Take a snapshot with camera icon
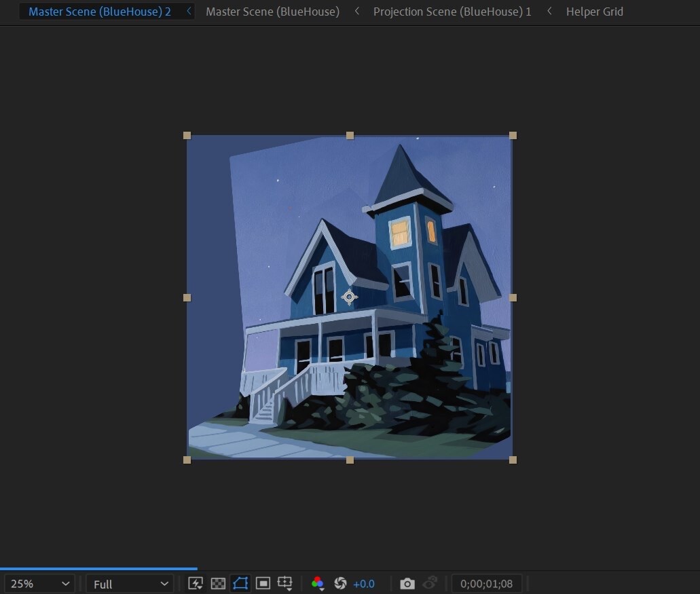700x594 pixels. 407,583
